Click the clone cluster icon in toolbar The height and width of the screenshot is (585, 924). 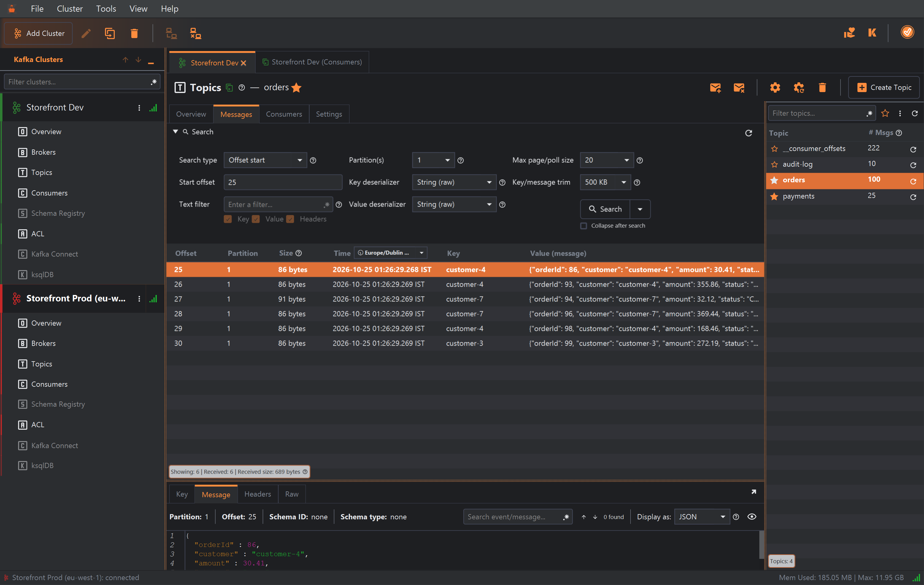(x=110, y=33)
